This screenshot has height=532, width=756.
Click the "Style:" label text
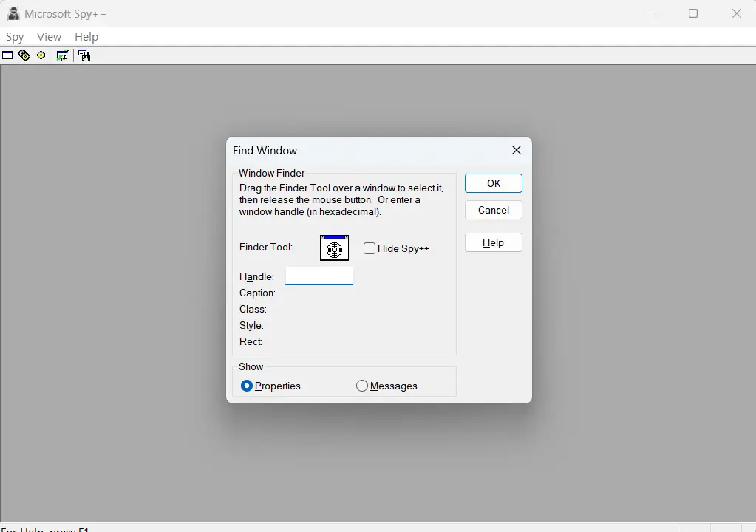[x=251, y=326]
